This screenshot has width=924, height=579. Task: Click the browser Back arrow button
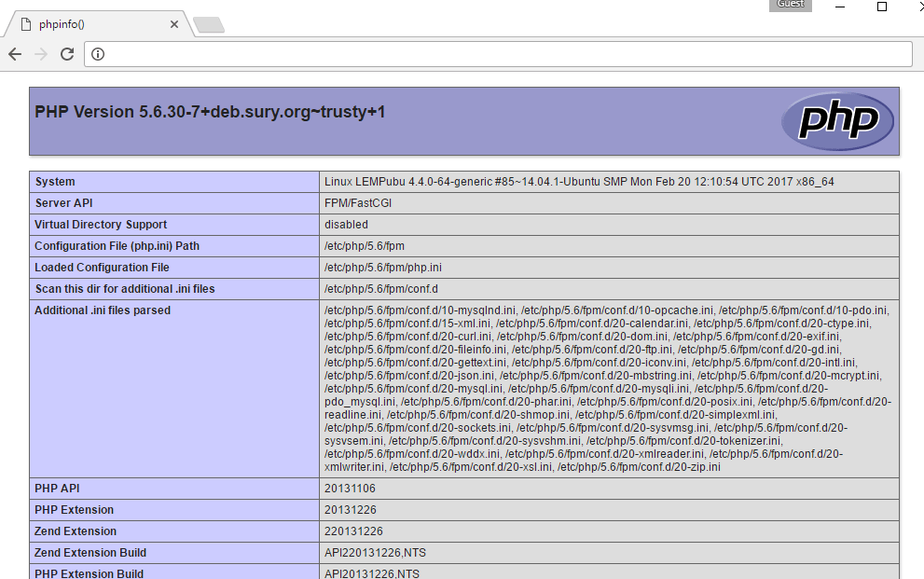15,54
